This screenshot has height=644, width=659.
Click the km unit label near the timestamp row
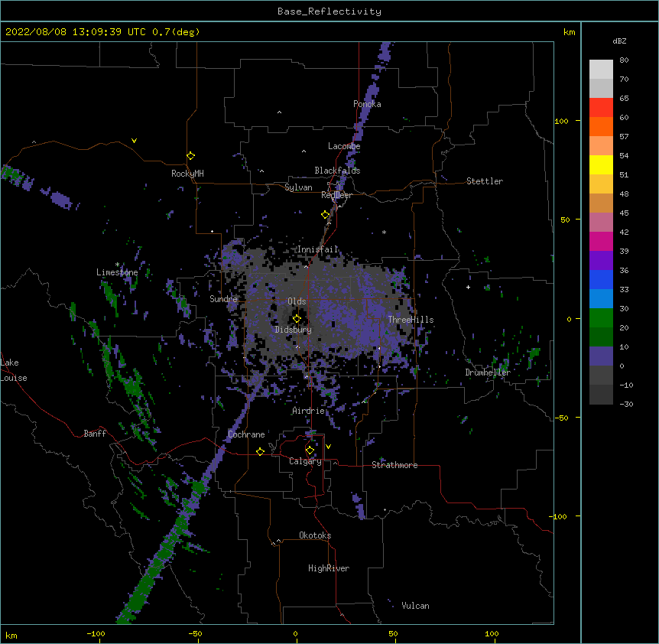570,32
